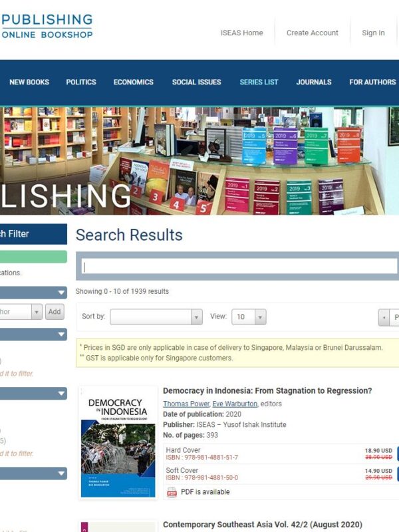Image resolution: width=399 pixels, height=532 pixels.
Task: Open the Publishing Online Bookshop logo
Action: pyautogui.click(x=47, y=26)
